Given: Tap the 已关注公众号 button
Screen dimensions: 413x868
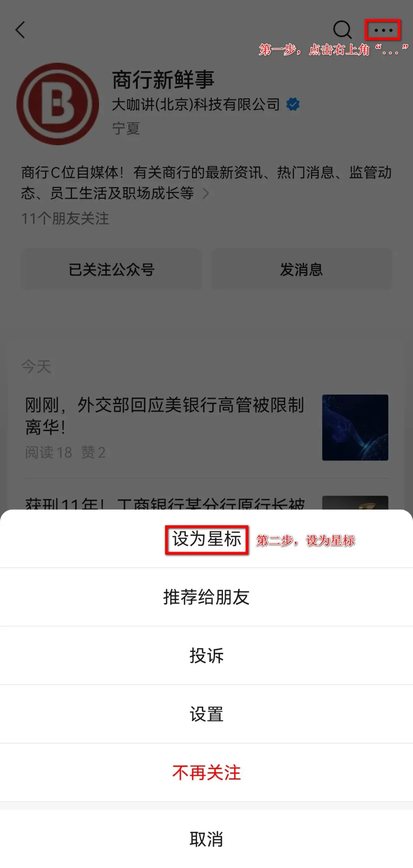Looking at the screenshot, I should pos(111,269).
